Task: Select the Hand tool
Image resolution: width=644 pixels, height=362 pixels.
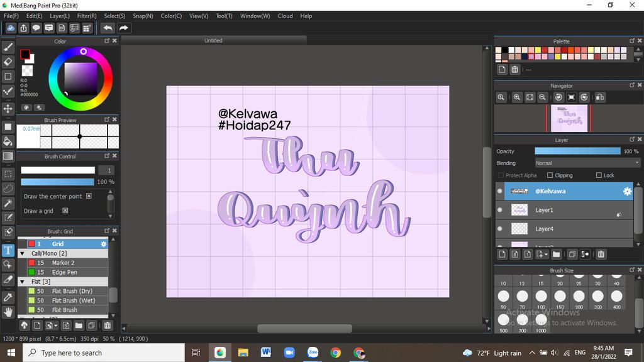Action: click(8, 312)
